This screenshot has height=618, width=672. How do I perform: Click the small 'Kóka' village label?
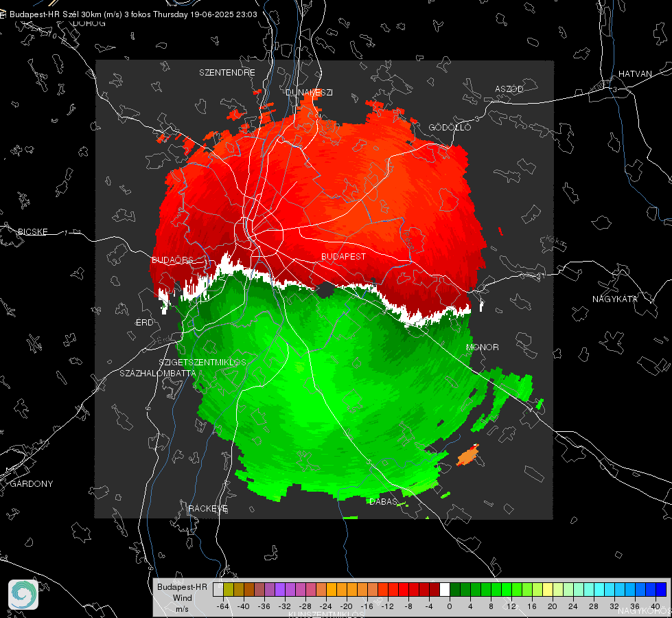tap(556, 242)
